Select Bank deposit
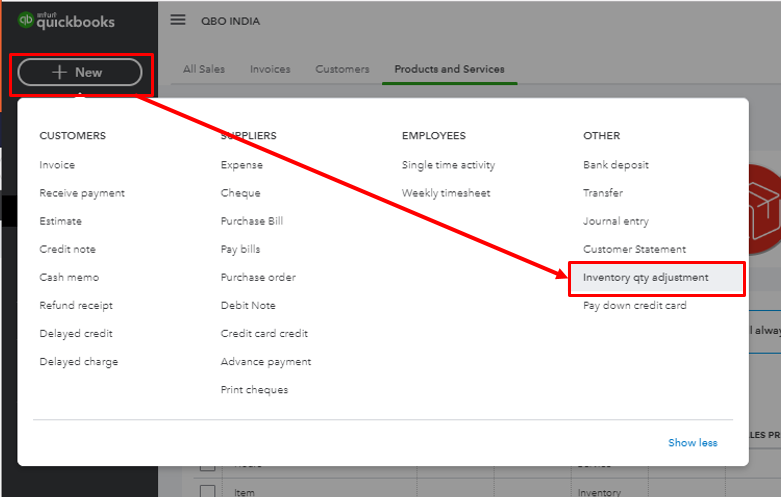Viewport: 781px width, 497px height. 616,165
